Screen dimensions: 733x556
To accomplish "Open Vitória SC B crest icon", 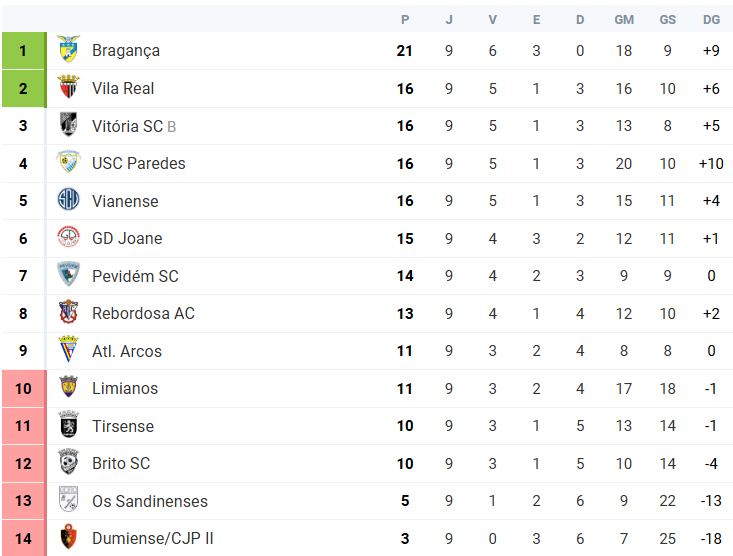I will (68, 124).
